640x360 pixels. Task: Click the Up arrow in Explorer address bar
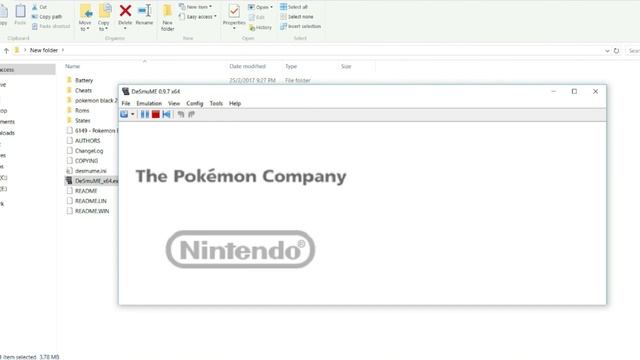click(6, 51)
